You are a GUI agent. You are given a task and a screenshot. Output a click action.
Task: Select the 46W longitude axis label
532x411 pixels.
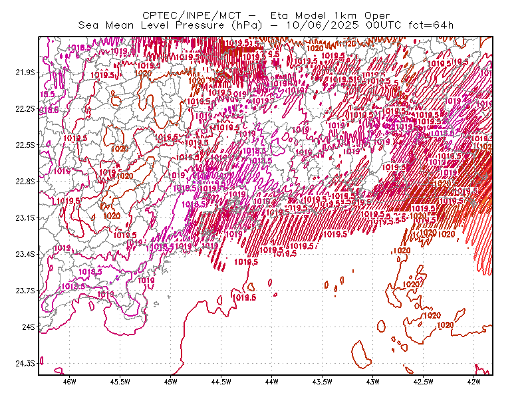click(70, 382)
